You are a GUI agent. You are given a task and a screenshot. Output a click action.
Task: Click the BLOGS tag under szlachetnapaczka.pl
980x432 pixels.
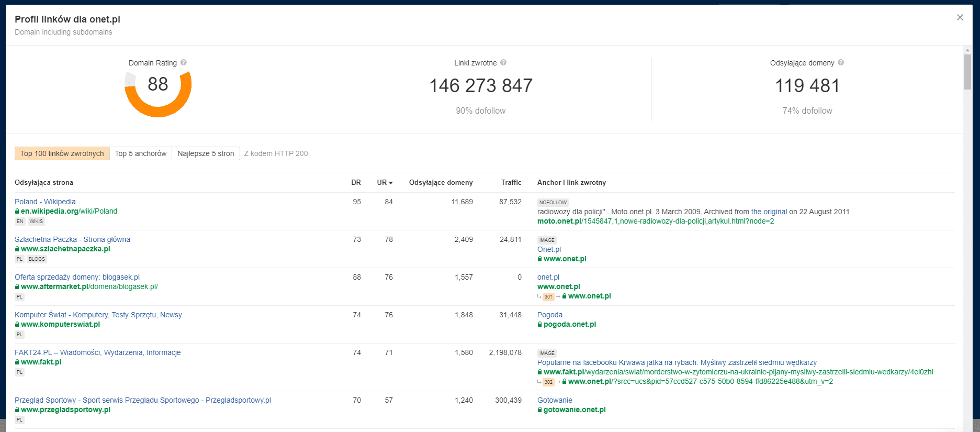37,259
